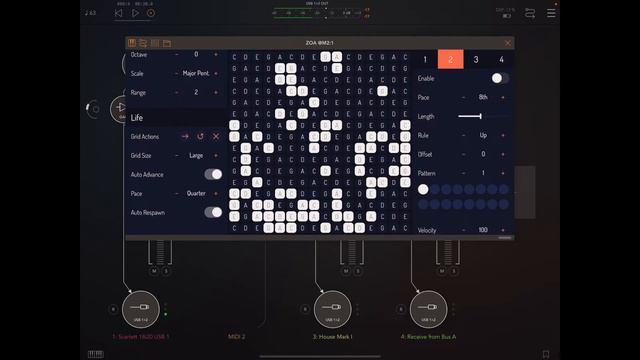Switch to sequencer tab 4
The height and width of the screenshot is (360, 640).
[x=501, y=60]
